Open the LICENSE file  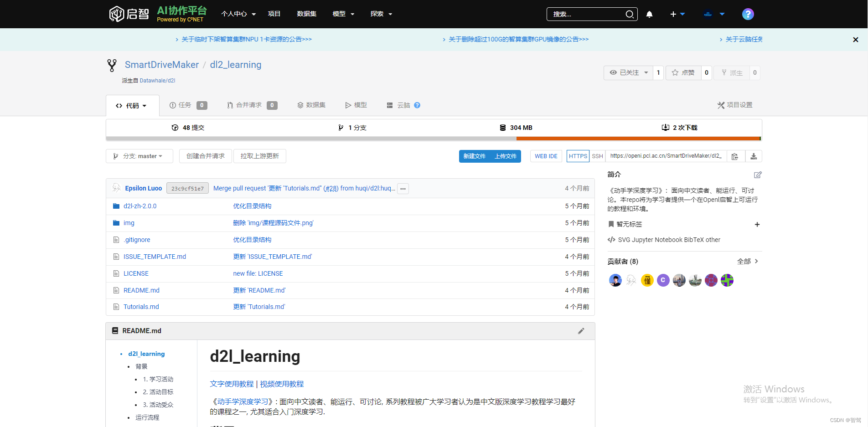(x=136, y=273)
